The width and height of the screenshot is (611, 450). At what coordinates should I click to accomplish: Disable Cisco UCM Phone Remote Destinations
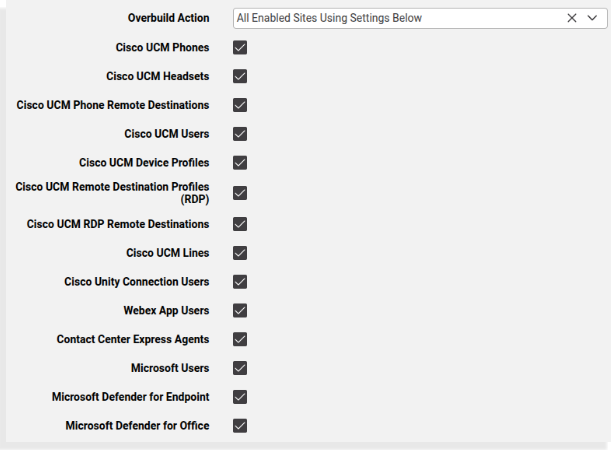[240, 105]
